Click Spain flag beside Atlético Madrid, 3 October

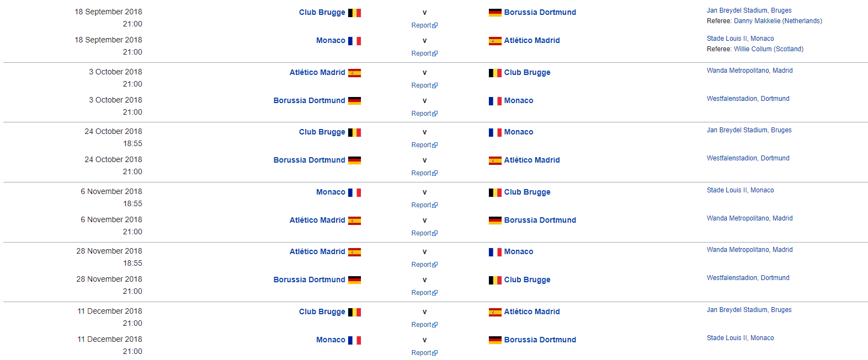tap(354, 73)
